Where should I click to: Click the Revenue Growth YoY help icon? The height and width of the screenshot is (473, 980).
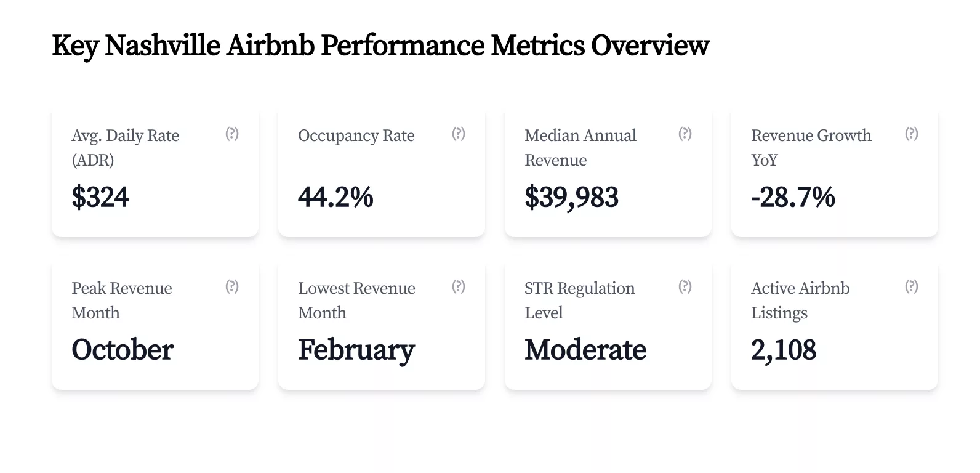pos(911,133)
